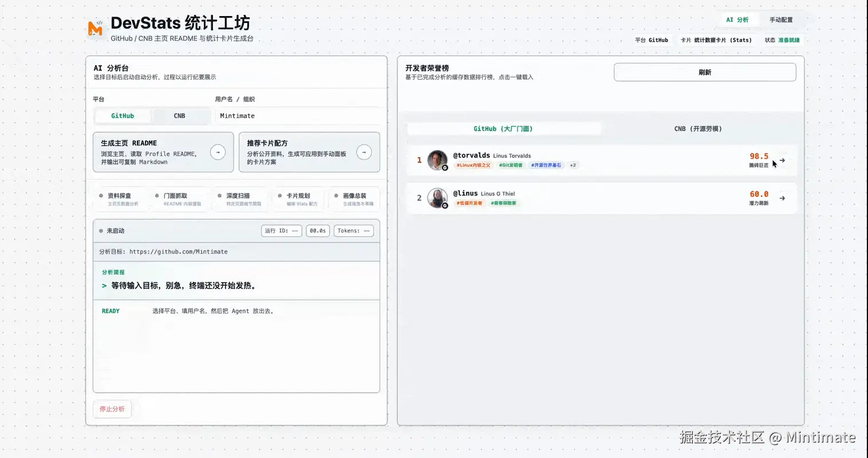Click the 生成主页 README card title
Image resolution: width=868 pixels, height=458 pixels.
click(x=129, y=143)
